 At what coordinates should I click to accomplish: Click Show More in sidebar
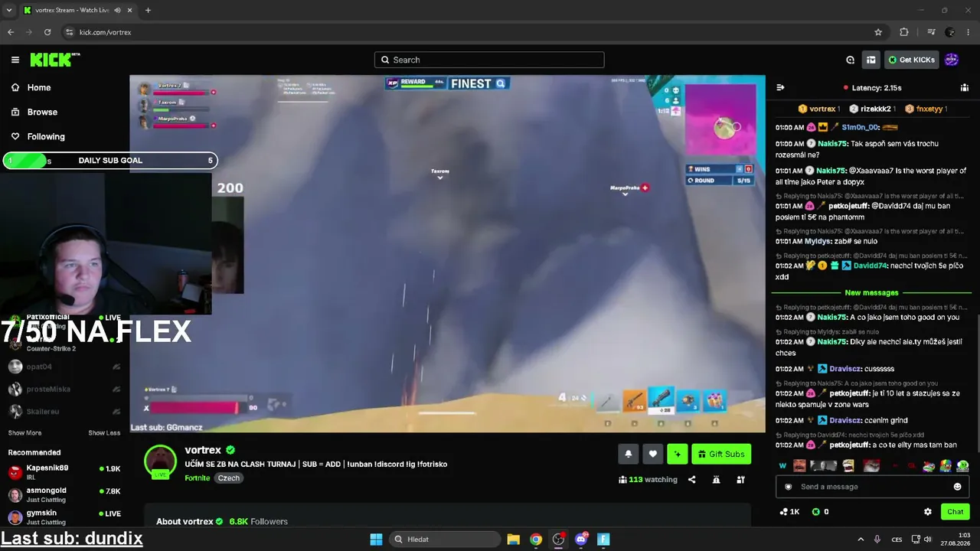pos(24,433)
